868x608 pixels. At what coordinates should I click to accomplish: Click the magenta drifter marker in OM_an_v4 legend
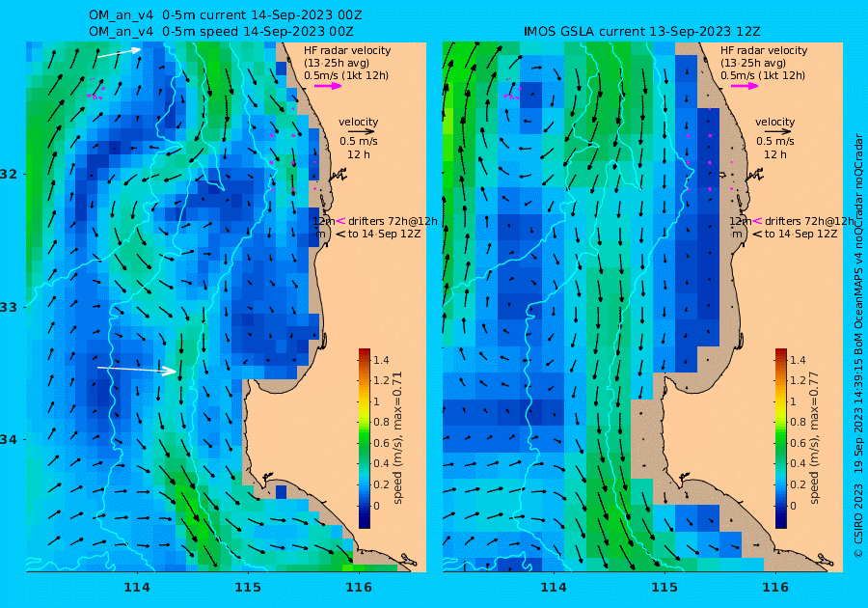tap(341, 221)
